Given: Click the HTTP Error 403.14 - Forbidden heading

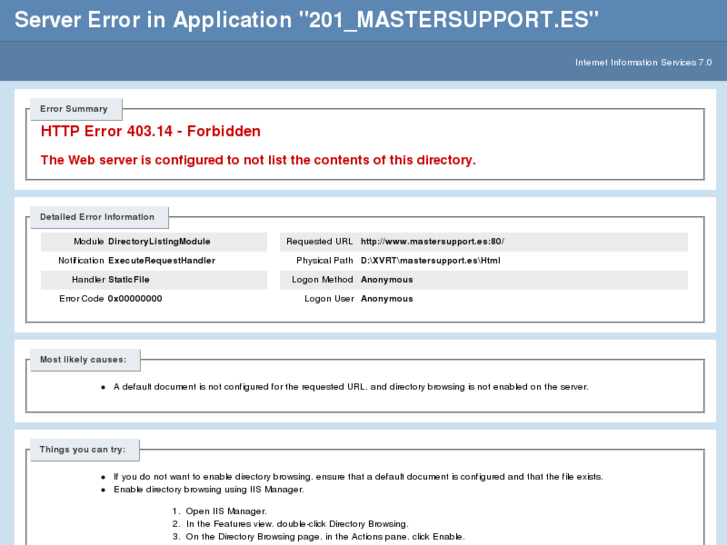Looking at the screenshot, I should point(150,131).
